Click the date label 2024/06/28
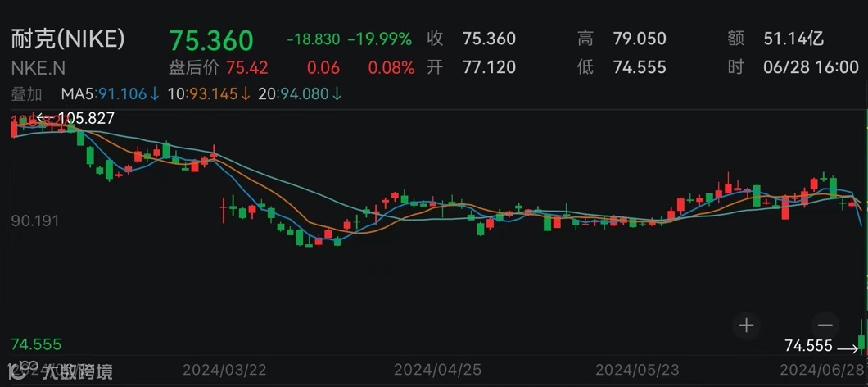 (x=824, y=370)
